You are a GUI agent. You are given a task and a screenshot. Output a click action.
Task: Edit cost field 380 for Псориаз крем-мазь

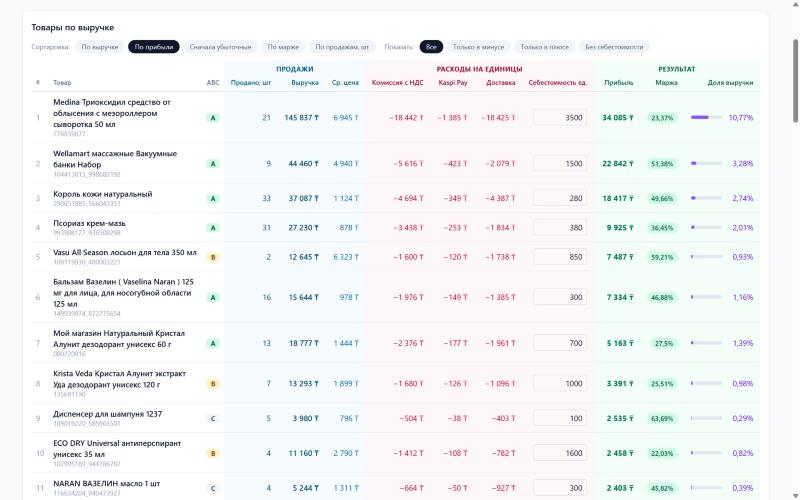pos(560,228)
